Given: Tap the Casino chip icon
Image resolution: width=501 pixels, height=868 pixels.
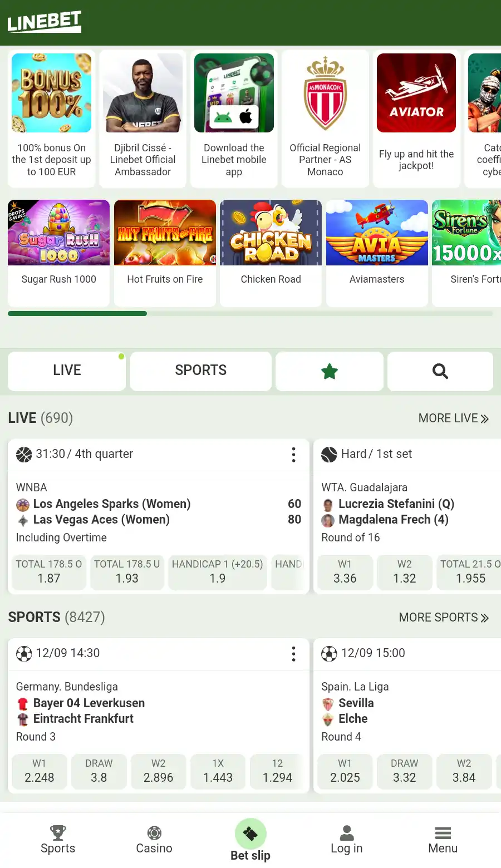Looking at the screenshot, I should pyautogui.click(x=154, y=832).
